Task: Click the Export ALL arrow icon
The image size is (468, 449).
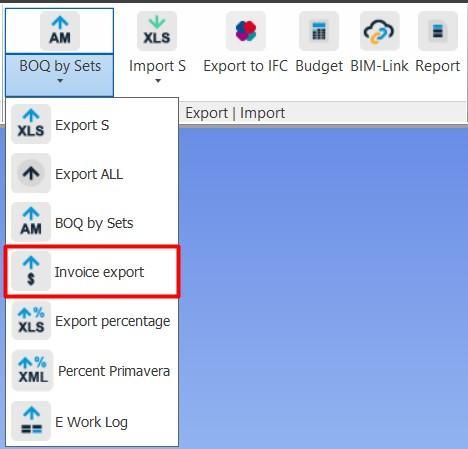Action: (31, 173)
